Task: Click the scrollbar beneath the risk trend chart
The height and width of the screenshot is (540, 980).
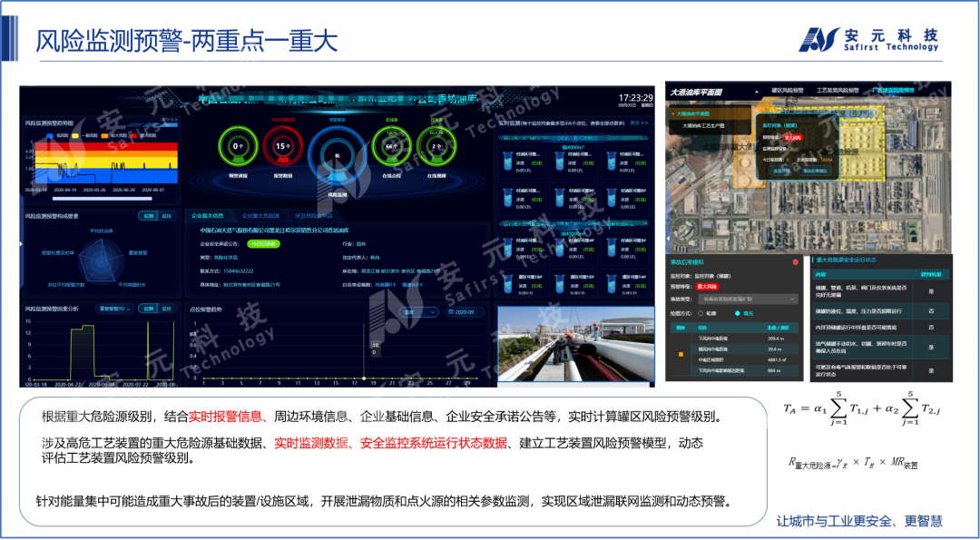Action: tap(102, 199)
